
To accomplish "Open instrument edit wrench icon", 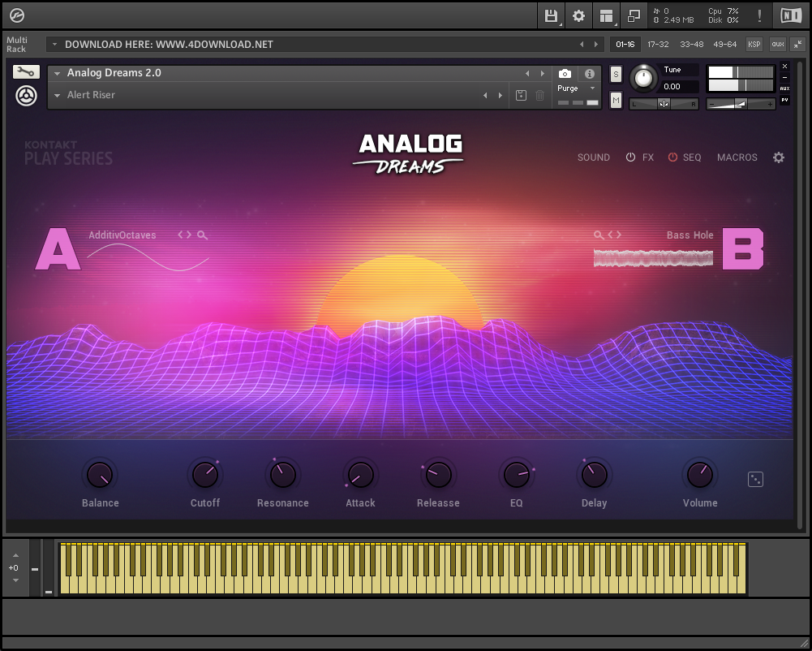I will pyautogui.click(x=26, y=72).
